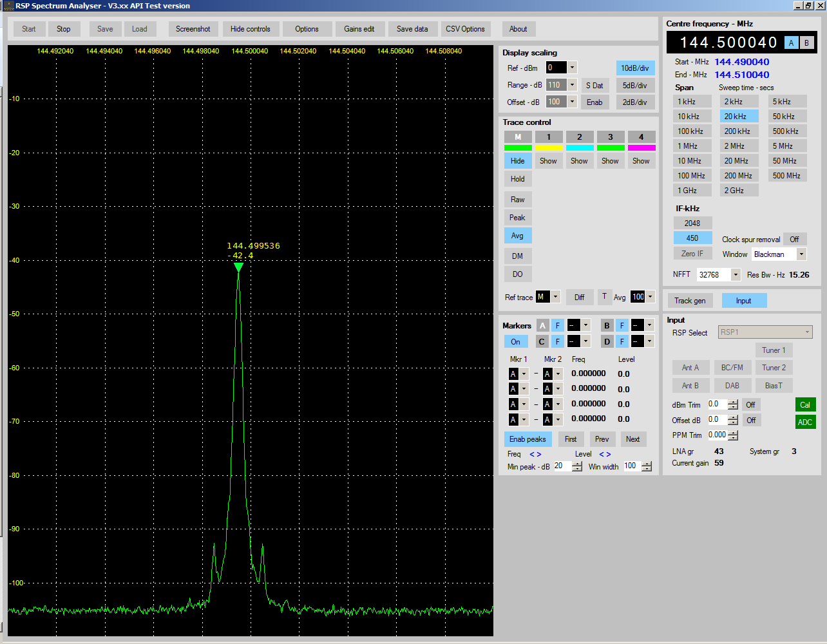Image resolution: width=827 pixels, height=644 pixels.
Task: Select trace 3 header
Action: (x=611, y=137)
